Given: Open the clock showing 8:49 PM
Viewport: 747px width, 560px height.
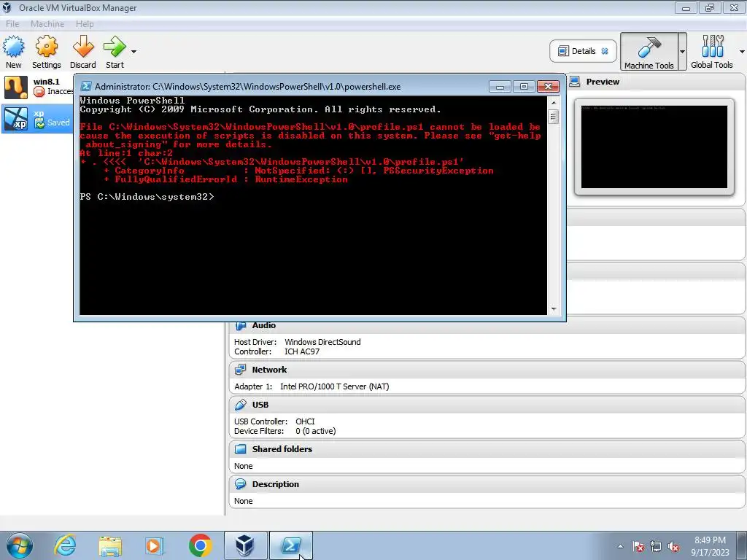Looking at the screenshot, I should tap(710, 546).
